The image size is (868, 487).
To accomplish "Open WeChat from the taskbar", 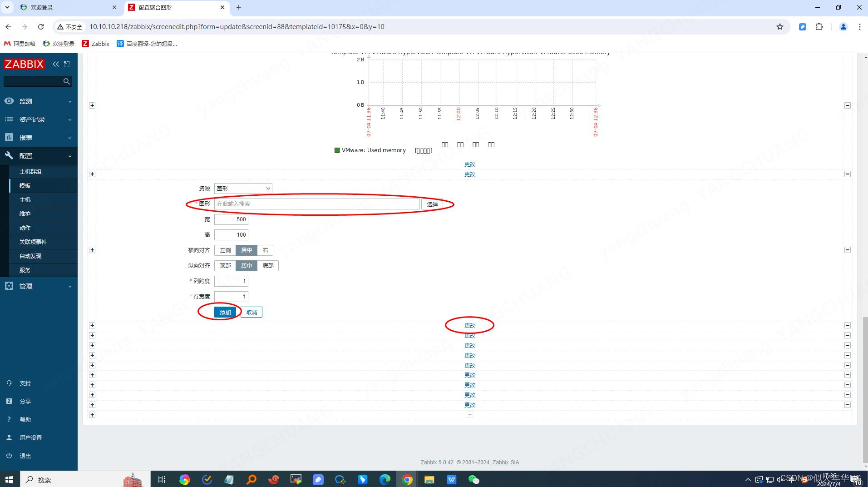I will 474,480.
